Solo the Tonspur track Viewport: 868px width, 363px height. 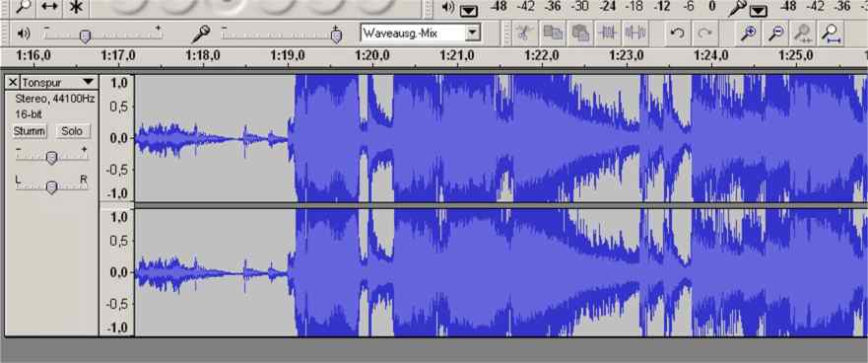pos(72,131)
